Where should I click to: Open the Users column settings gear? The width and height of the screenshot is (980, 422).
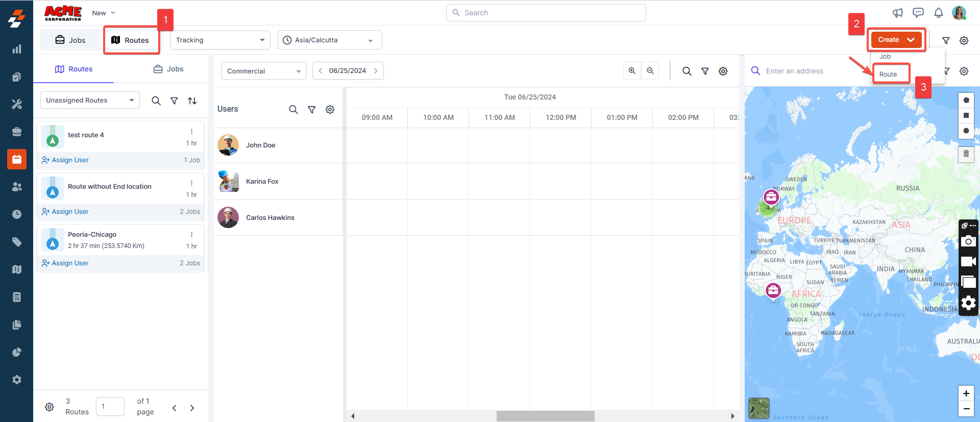330,110
